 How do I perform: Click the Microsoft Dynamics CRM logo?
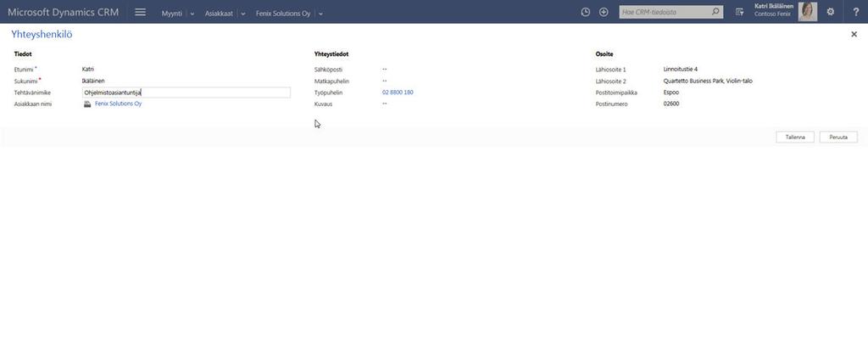pyautogui.click(x=63, y=12)
